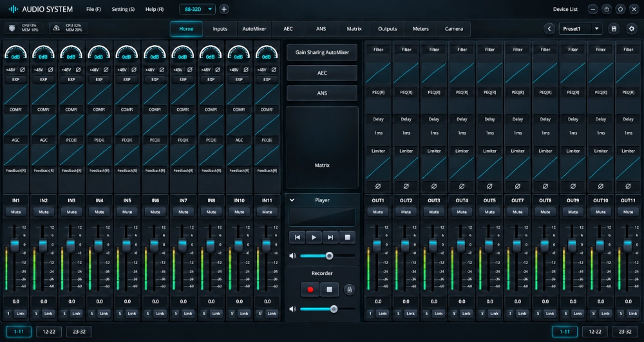Click the CPU 32% status alert icon
Viewport: 644px width, 342px height.
(x=57, y=28)
